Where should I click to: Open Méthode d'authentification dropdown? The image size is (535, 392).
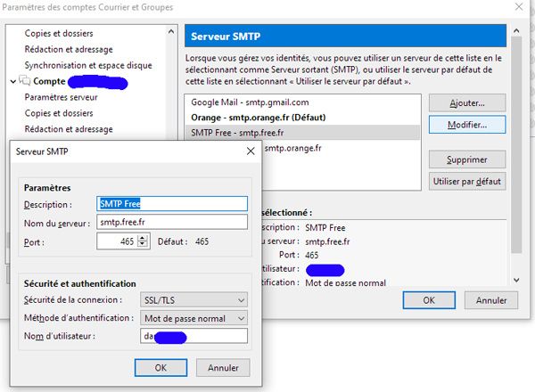tap(193, 318)
